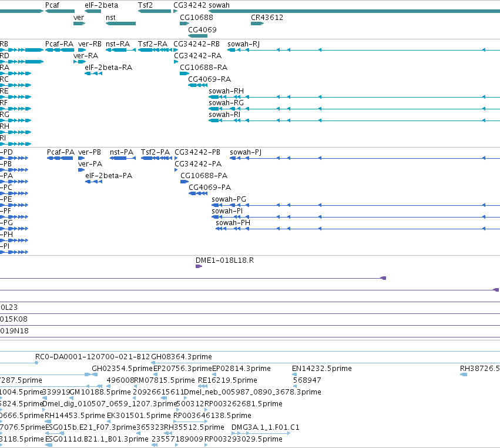Select the DMG3A.1_1.F01.C1 EST label
This screenshot has height=448, width=500.
click(266, 427)
